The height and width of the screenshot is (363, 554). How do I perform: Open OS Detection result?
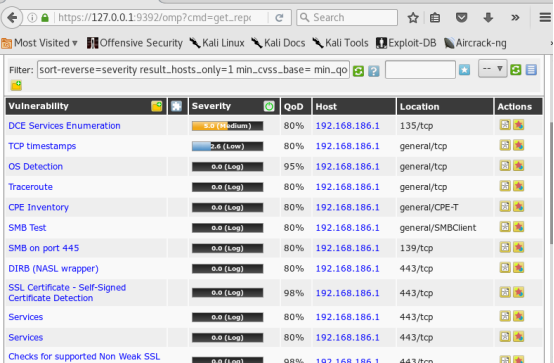pos(35,166)
